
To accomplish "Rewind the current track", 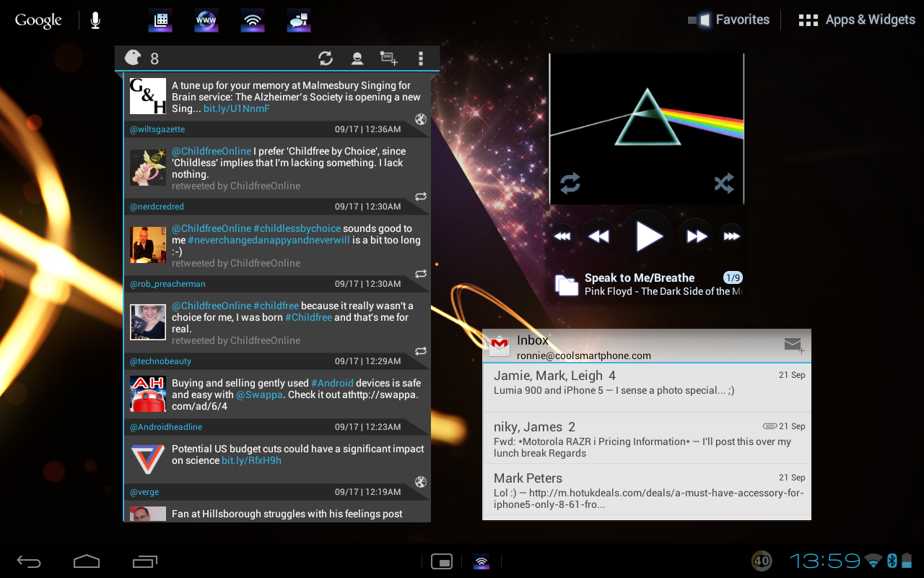I will pyautogui.click(x=598, y=236).
